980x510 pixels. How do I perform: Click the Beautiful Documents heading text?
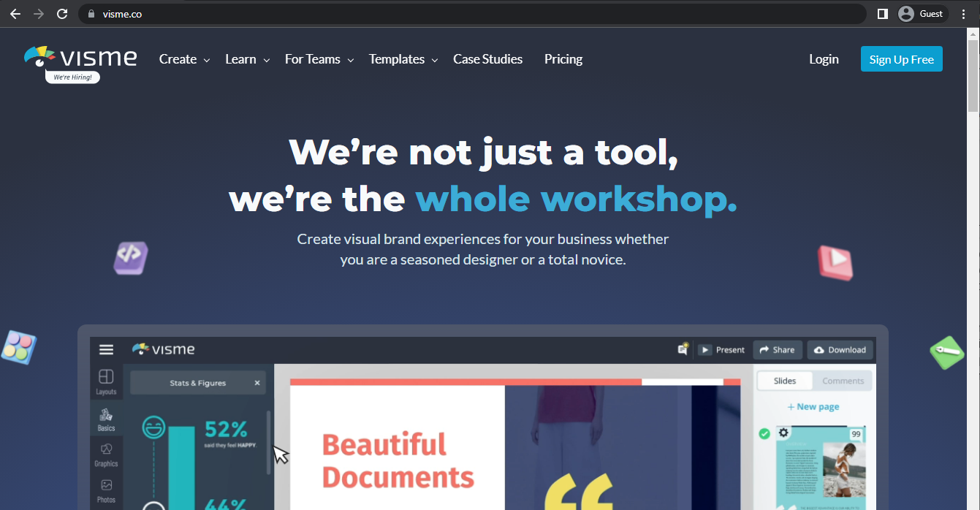click(x=398, y=461)
